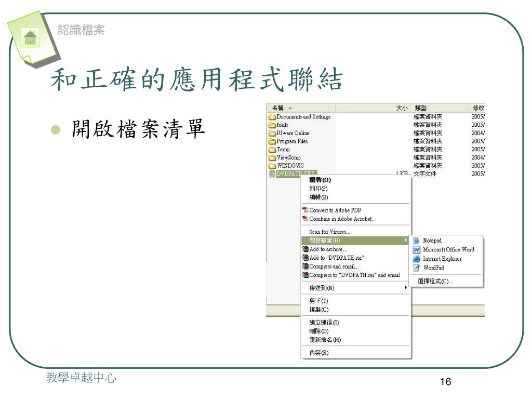Select Add to archive menu entry
Screen dimensions: 532x399
(355, 249)
